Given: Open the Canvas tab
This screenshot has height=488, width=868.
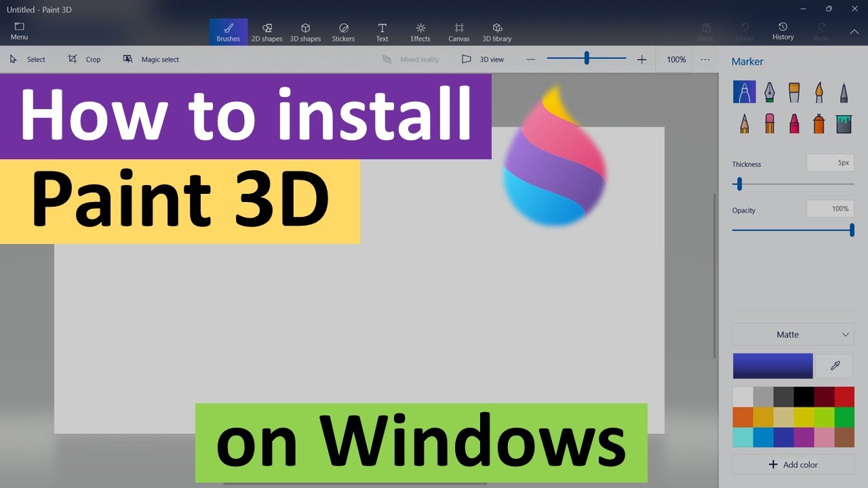Looking at the screenshot, I should click(x=459, y=32).
